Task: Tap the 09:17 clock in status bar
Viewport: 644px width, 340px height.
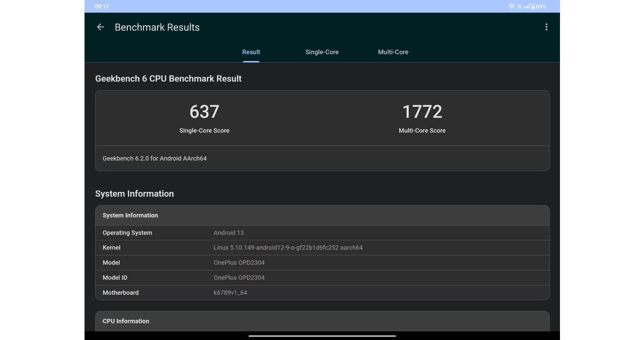Action: 102,7
